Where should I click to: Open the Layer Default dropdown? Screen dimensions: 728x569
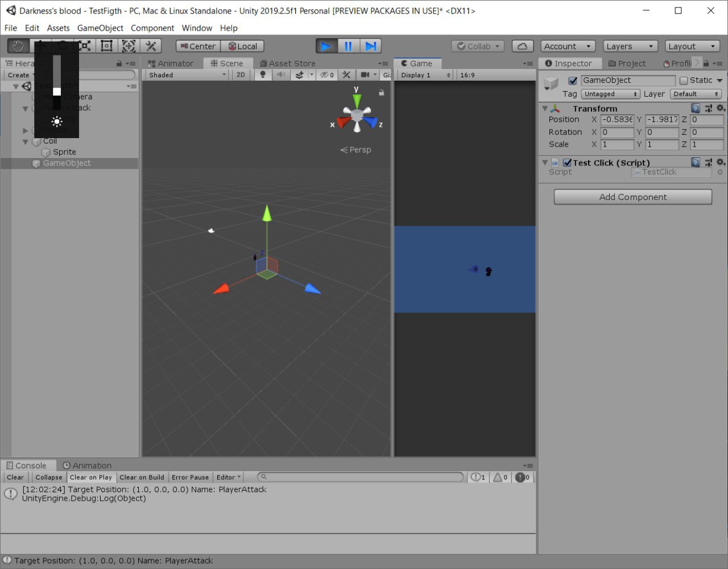696,94
